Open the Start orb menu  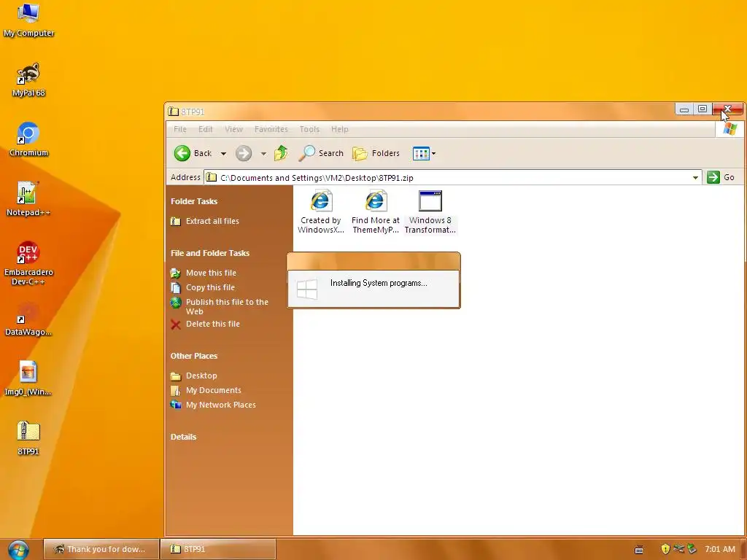click(18, 550)
